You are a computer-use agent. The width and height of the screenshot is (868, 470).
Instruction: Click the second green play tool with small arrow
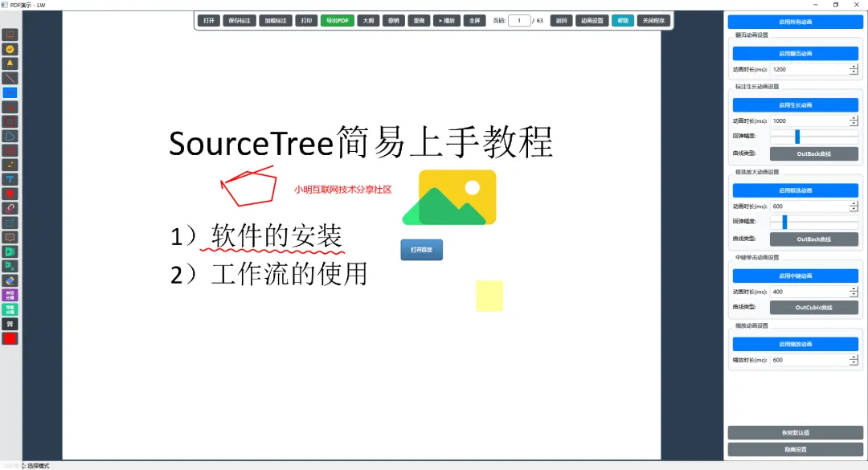pyautogui.click(x=10, y=266)
